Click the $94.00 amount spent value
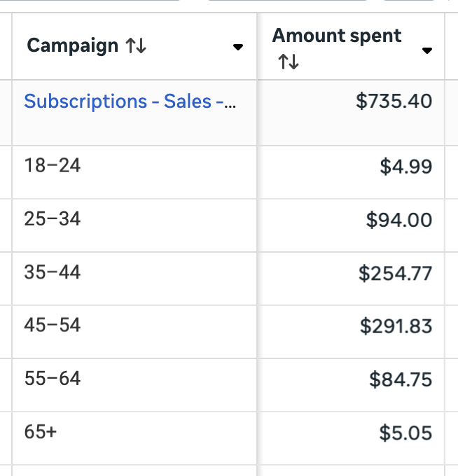The height and width of the screenshot is (476, 458). pyautogui.click(x=398, y=220)
